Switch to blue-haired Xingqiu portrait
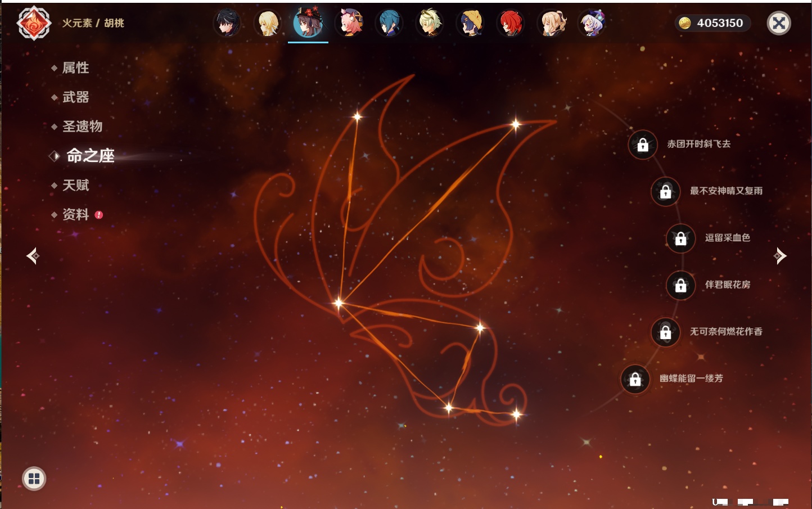The image size is (812, 509). coord(389,24)
